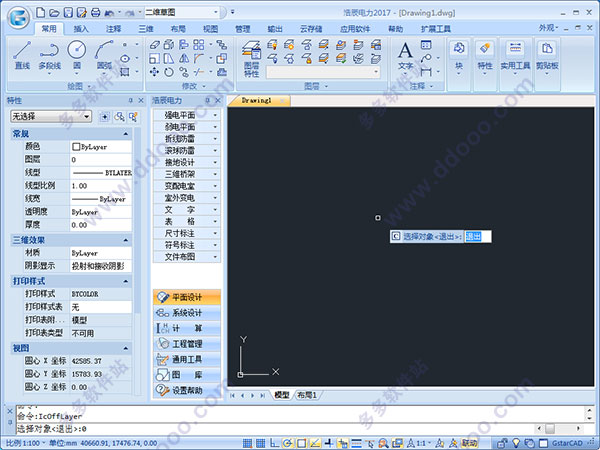
Task: Click the Table tool in Annotation panel
Action: click(426, 45)
